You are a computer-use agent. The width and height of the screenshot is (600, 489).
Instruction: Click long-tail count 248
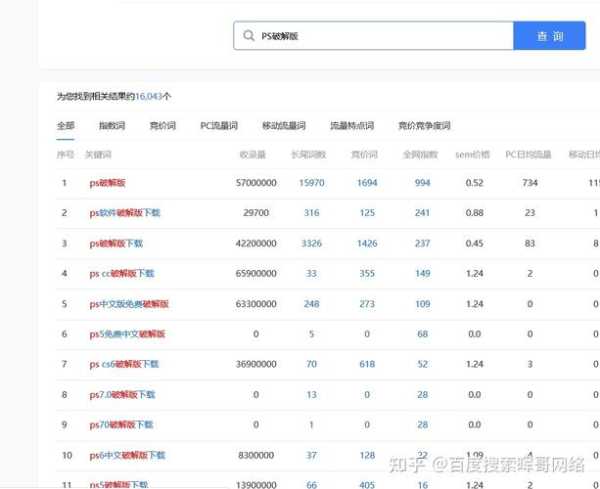(311, 304)
